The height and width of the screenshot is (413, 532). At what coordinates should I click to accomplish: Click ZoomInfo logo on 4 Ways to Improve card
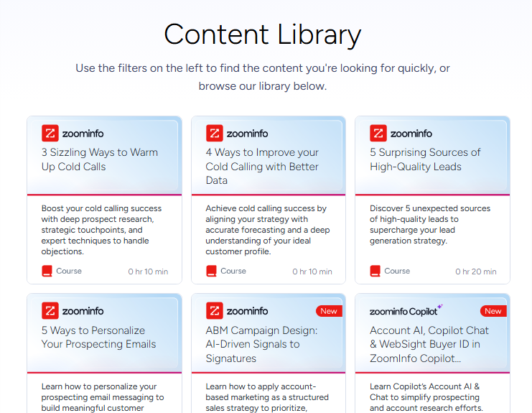237,133
